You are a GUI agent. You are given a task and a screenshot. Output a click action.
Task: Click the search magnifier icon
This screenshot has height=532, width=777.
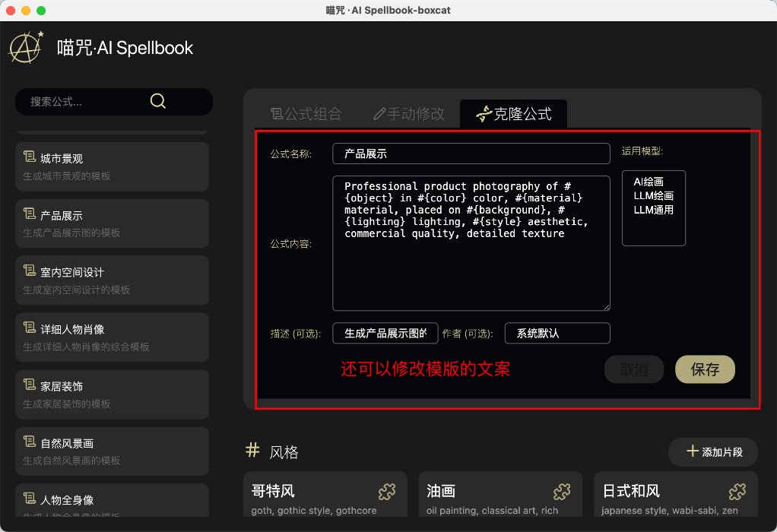[157, 101]
